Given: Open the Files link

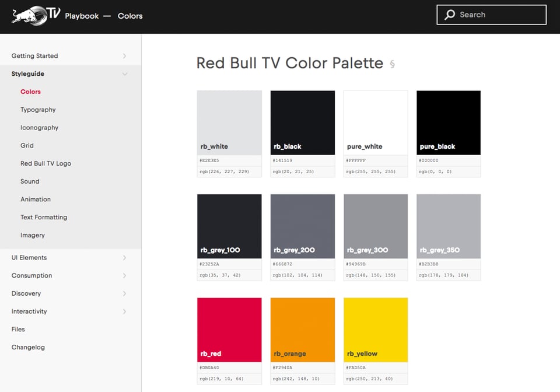Looking at the screenshot, I should coord(18,330).
